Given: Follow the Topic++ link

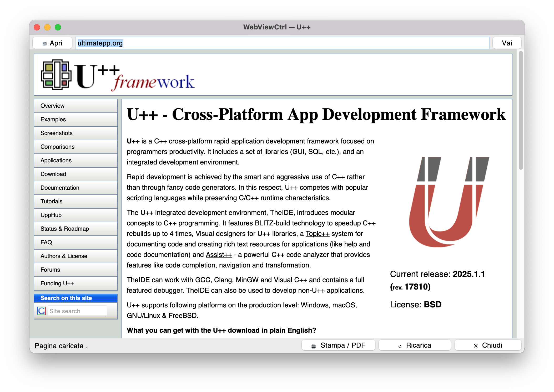Looking at the screenshot, I should pyautogui.click(x=317, y=234).
